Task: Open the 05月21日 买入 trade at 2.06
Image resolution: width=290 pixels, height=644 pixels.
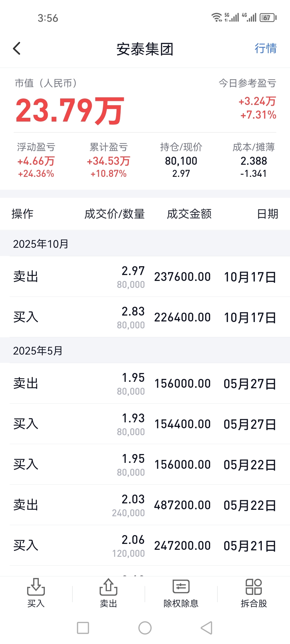Action: tap(145, 546)
